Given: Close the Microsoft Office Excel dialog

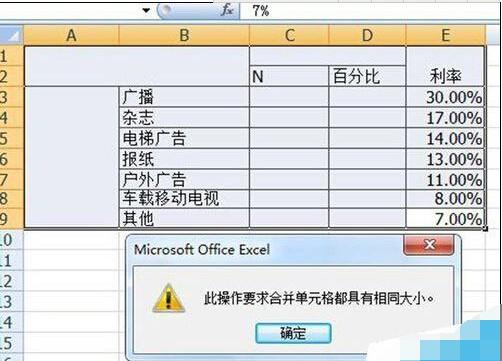Looking at the screenshot, I should coord(429,245).
